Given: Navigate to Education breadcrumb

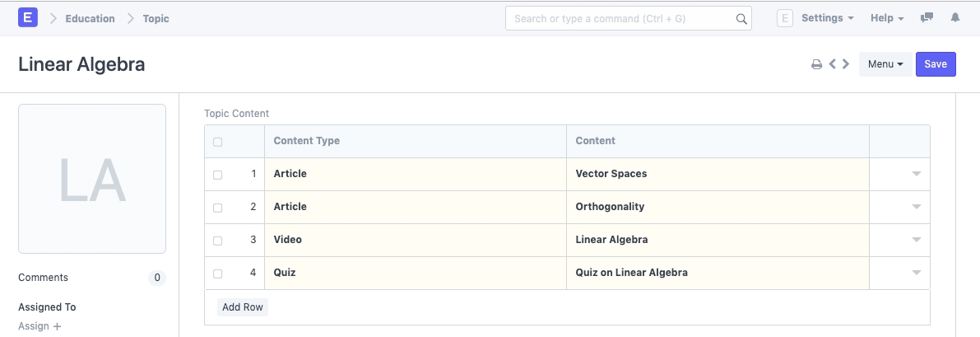Looking at the screenshot, I should pyautogui.click(x=90, y=18).
